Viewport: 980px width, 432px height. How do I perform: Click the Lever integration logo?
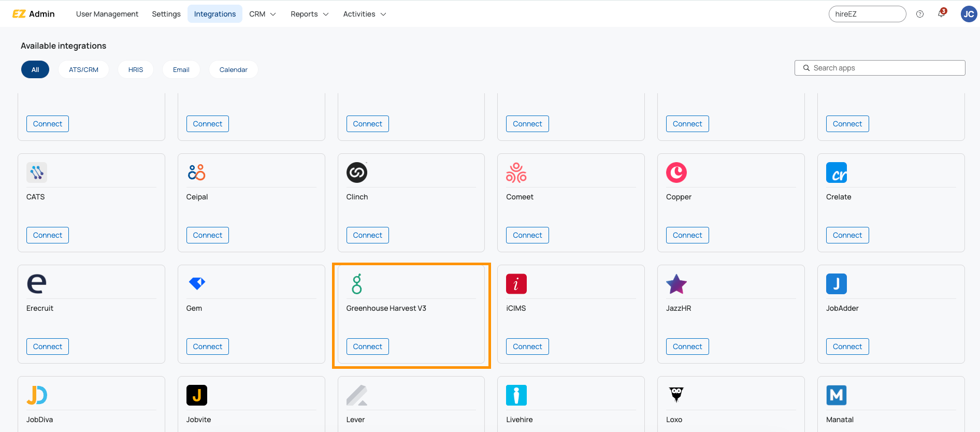[357, 395]
